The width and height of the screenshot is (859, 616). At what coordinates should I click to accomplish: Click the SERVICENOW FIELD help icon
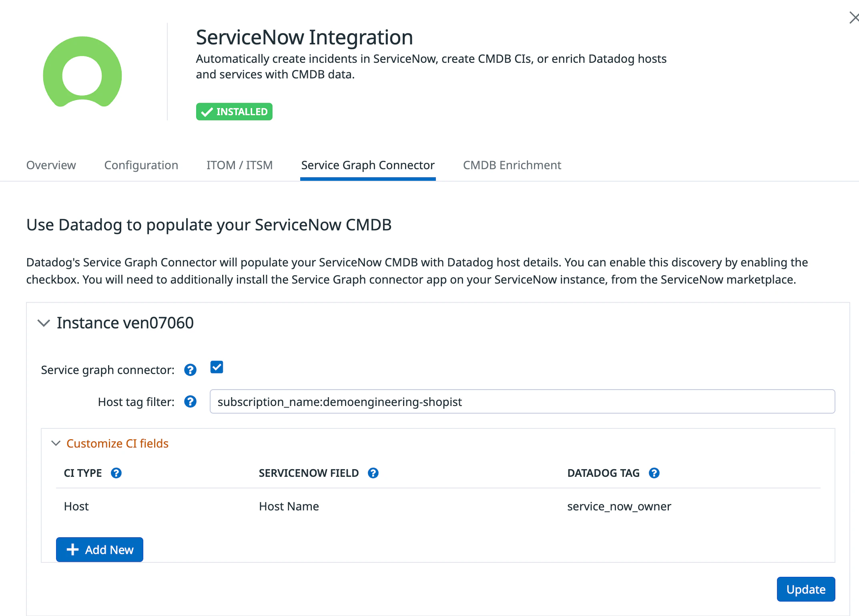tap(373, 473)
